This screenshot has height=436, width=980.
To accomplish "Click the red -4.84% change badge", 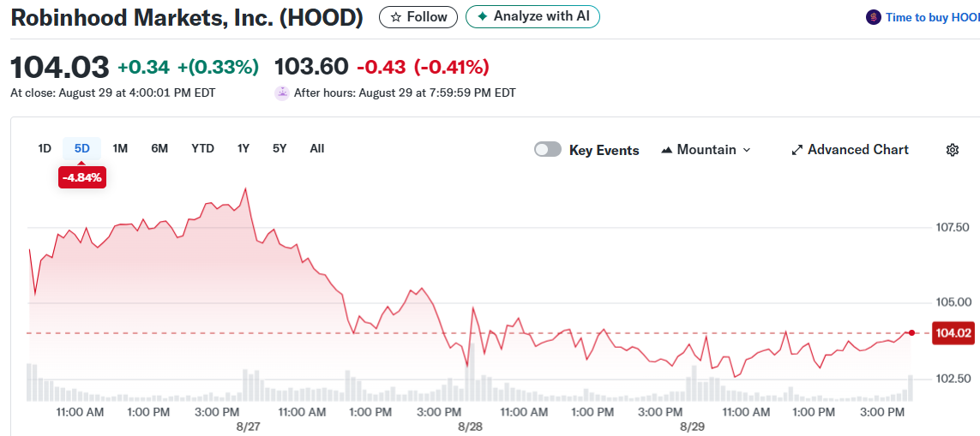I will [83, 177].
